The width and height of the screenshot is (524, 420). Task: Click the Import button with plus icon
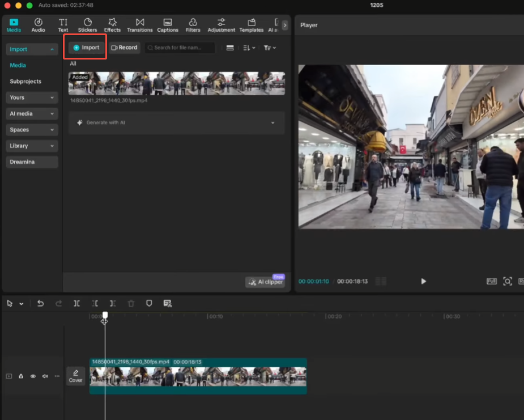86,48
